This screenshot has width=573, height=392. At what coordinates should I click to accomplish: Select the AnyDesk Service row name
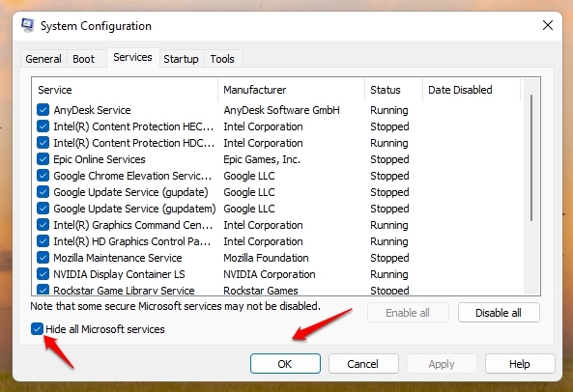coord(92,110)
